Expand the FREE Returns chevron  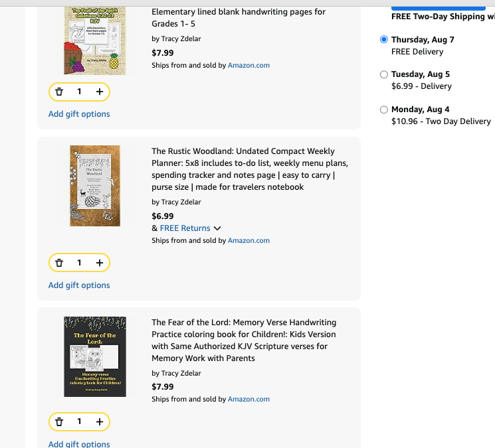click(x=217, y=228)
